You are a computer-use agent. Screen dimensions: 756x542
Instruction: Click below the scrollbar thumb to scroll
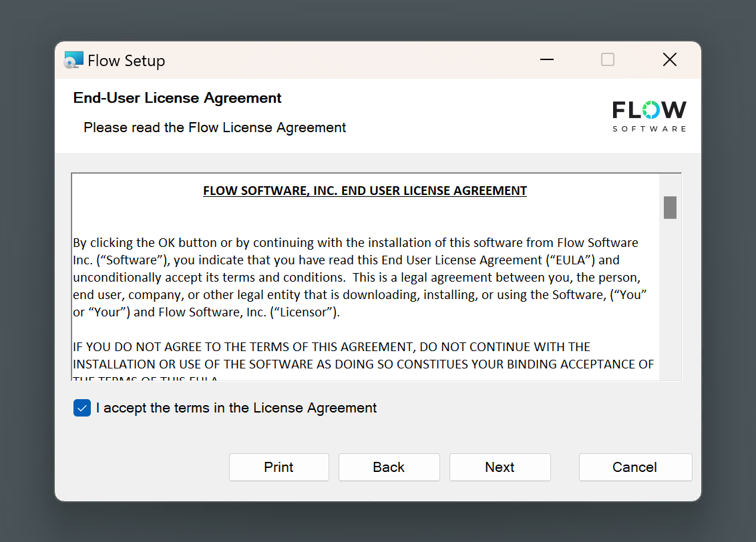(x=671, y=300)
